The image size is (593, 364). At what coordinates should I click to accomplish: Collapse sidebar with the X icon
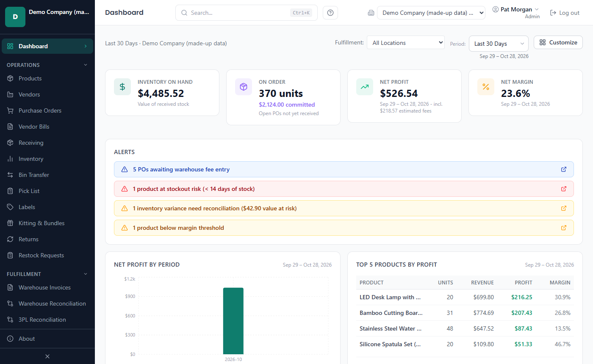(47, 356)
